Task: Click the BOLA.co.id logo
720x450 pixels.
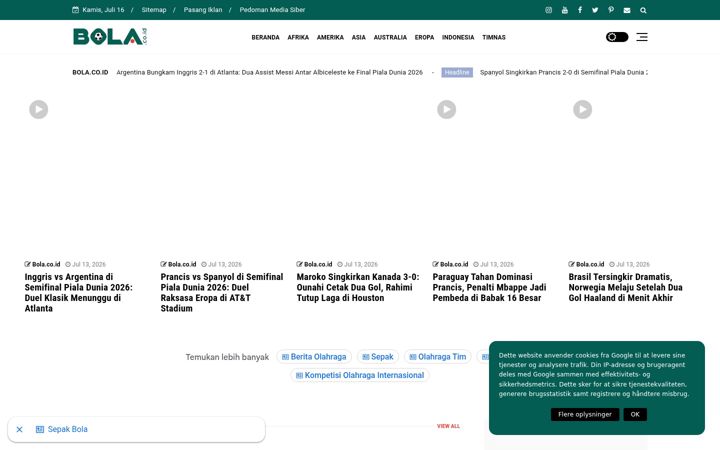Action: (x=110, y=36)
